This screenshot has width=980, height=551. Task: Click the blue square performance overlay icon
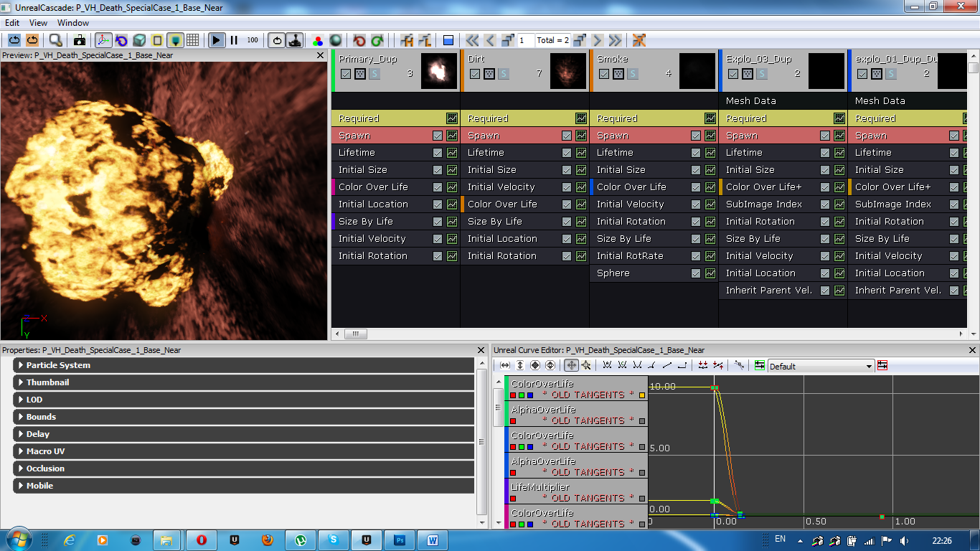[448, 40]
